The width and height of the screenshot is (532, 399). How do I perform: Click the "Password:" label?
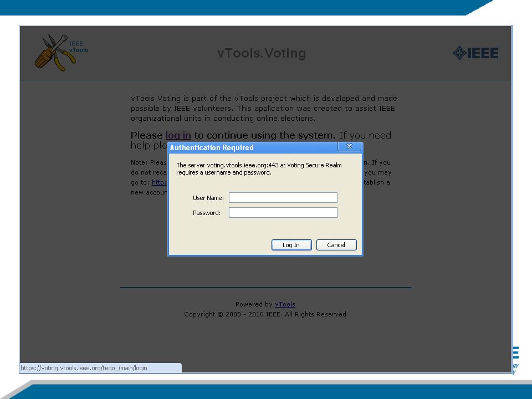(207, 213)
